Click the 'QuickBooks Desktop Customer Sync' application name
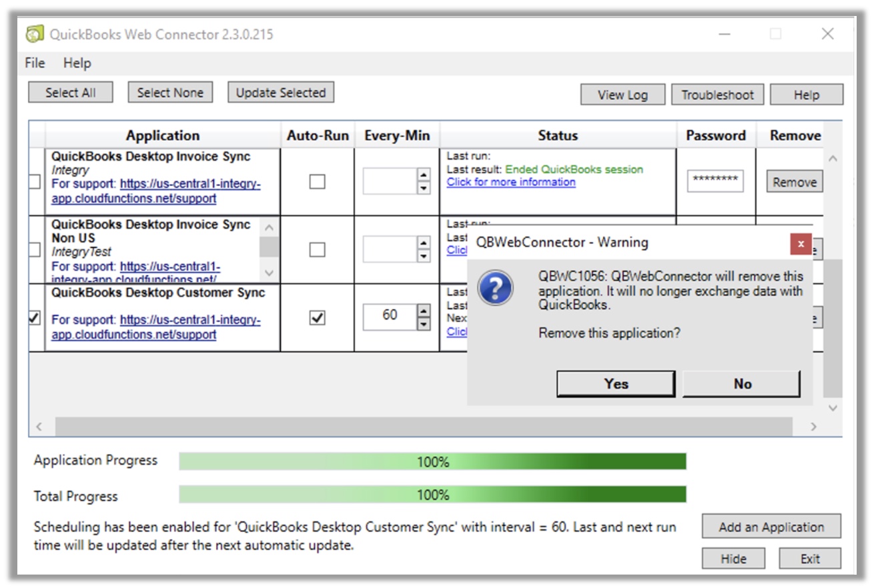 click(x=158, y=293)
